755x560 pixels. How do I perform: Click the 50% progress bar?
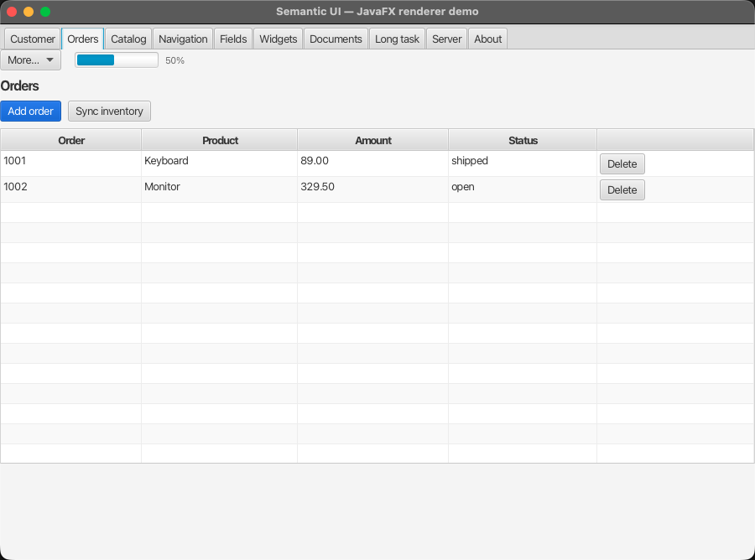click(x=117, y=60)
